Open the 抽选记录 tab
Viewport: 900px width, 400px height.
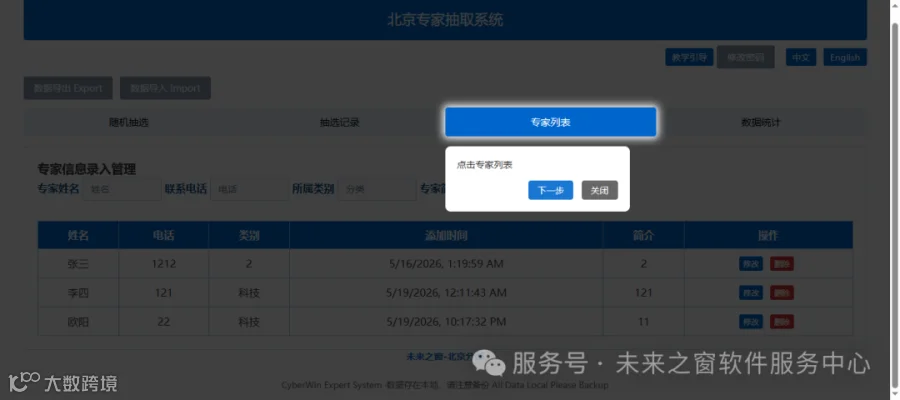[340, 122]
